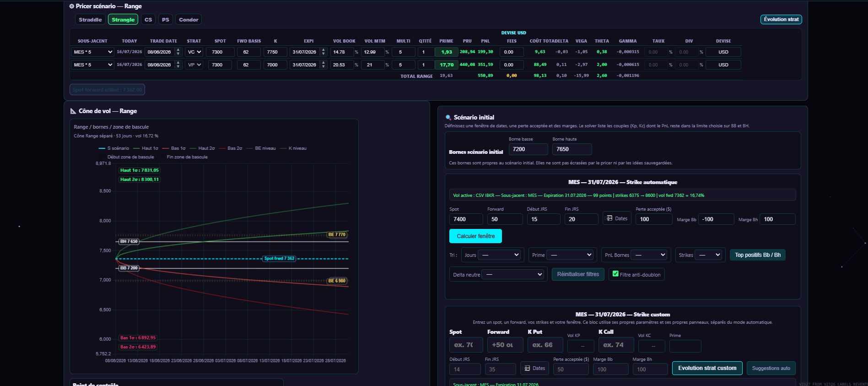Click the cone icon beside Cône de vol
Image resolution: width=868 pixels, height=386 pixels.
[73, 111]
